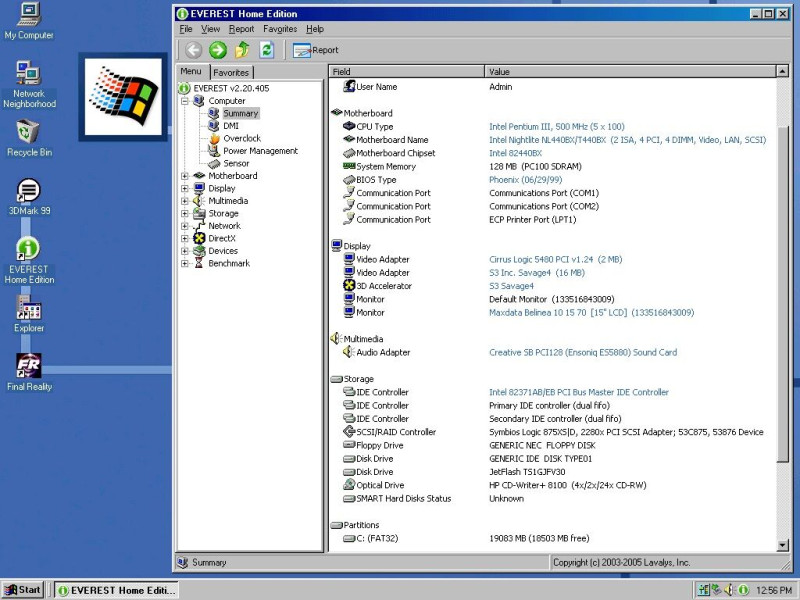800x600 pixels.
Task: Open Network Neighborhood desktop icon
Action: [x=29, y=85]
